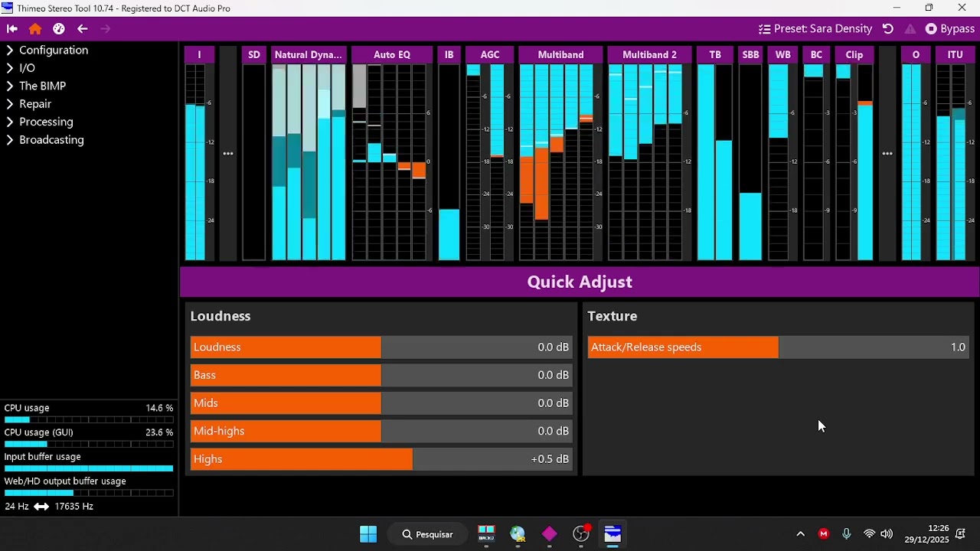Screen dimensions: 980x551
Task: Select the IB meter header
Action: pyautogui.click(x=449, y=54)
